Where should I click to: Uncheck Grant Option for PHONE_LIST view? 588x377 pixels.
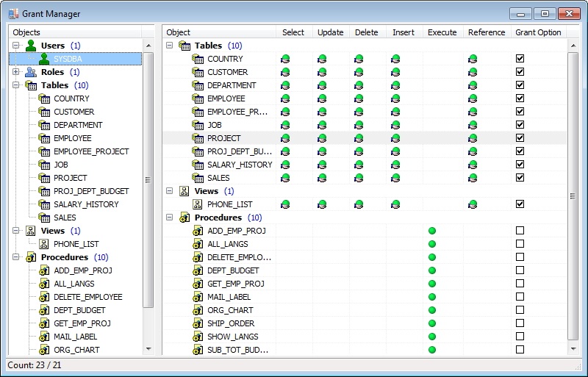[x=520, y=204]
